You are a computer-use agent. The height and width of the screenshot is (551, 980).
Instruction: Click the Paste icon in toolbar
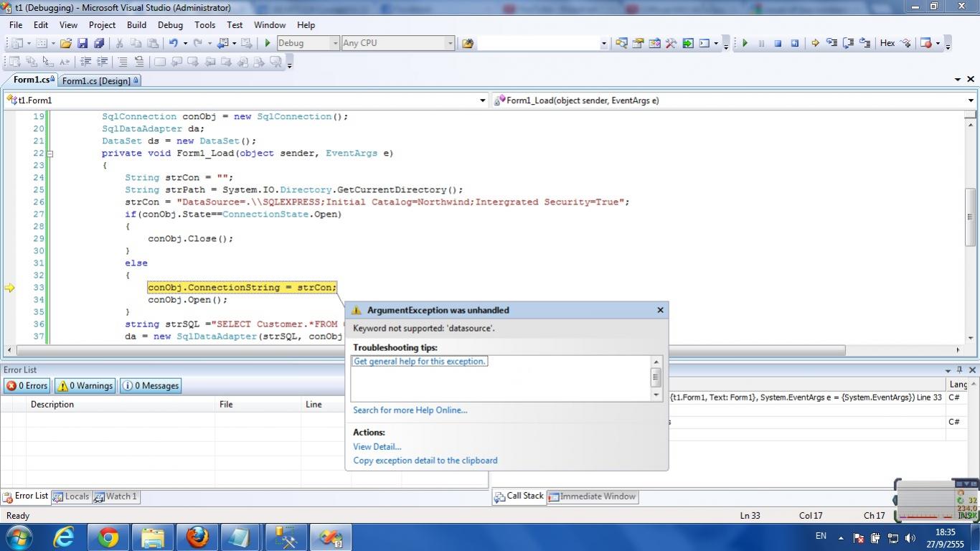pyautogui.click(x=153, y=43)
